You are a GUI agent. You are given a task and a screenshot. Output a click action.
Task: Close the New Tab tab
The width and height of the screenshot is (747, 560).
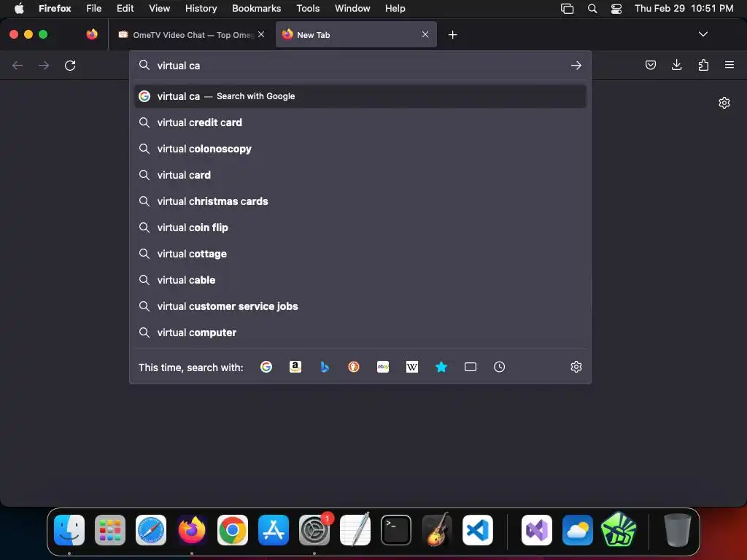tap(425, 34)
